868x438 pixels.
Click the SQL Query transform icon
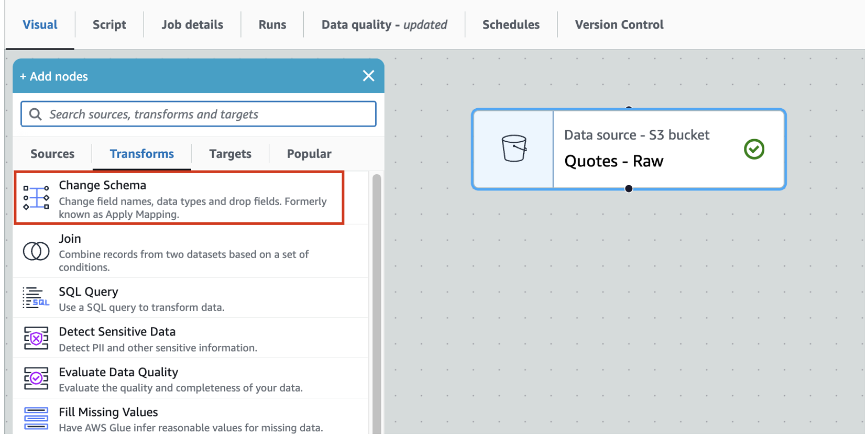coord(36,298)
